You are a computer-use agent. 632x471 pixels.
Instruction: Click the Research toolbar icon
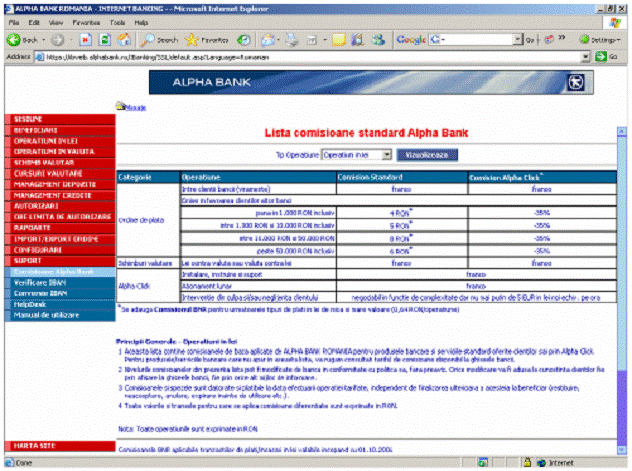[358, 39]
